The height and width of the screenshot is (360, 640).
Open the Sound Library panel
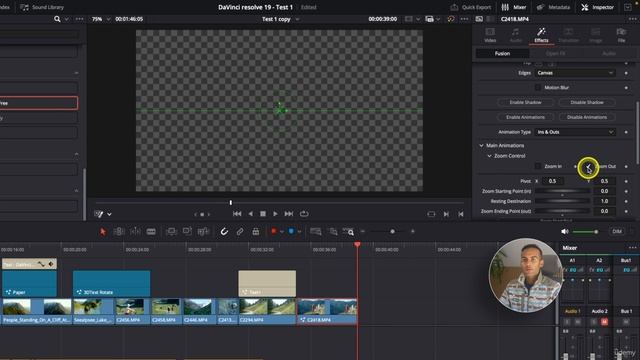(42, 7)
